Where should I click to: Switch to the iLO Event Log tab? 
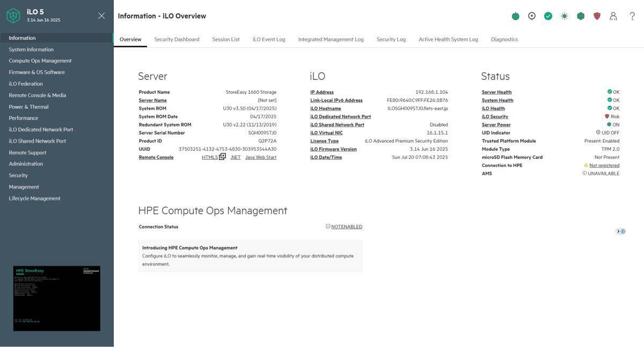(x=269, y=39)
